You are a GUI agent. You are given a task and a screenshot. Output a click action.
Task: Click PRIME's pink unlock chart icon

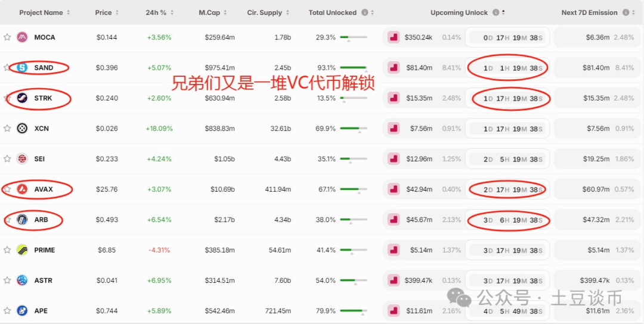tap(394, 250)
